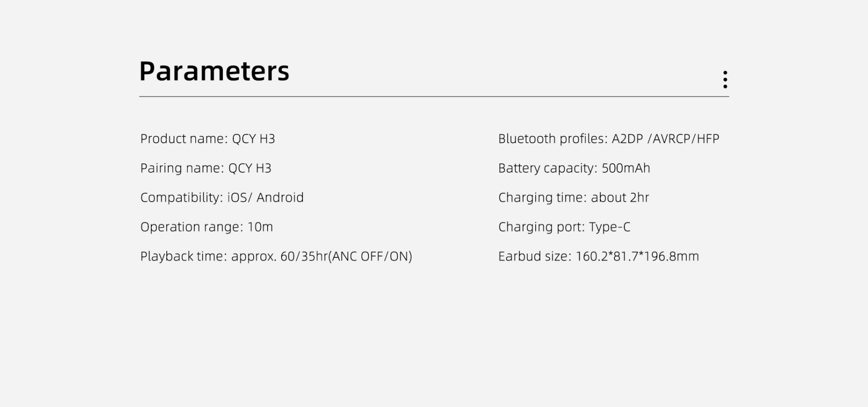The image size is (868, 407).
Task: Select the "Type-C" charging port value
Action: (610, 227)
